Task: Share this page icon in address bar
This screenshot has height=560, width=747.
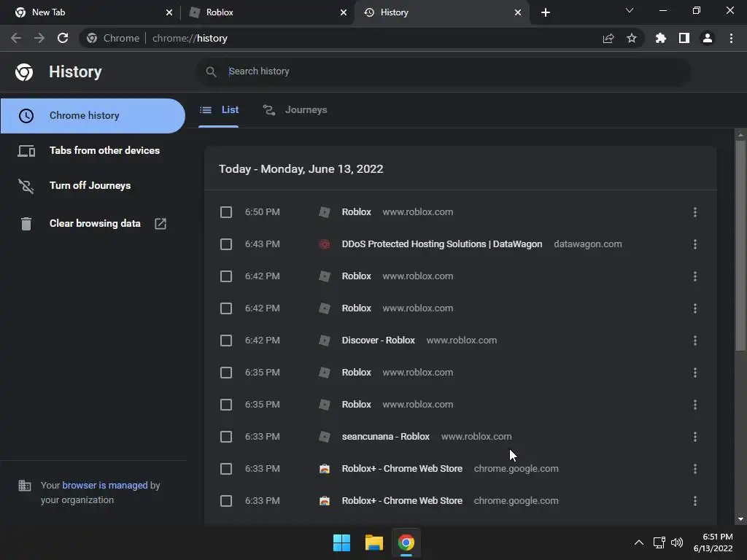Action: click(608, 38)
